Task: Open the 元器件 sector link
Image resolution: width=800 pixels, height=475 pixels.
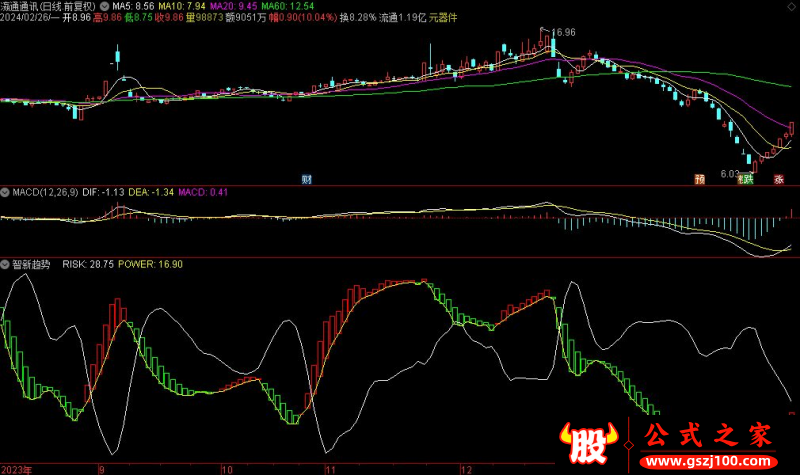Action: (x=443, y=17)
